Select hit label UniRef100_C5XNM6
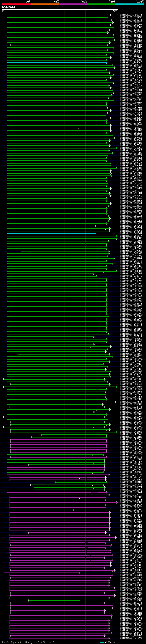This screenshot has height=644, width=146. pyautogui.click(x=131, y=67)
